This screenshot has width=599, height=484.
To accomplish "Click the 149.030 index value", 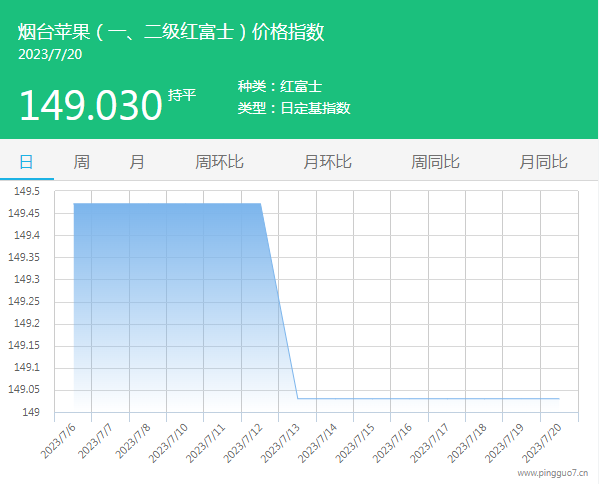I will 91,105.
